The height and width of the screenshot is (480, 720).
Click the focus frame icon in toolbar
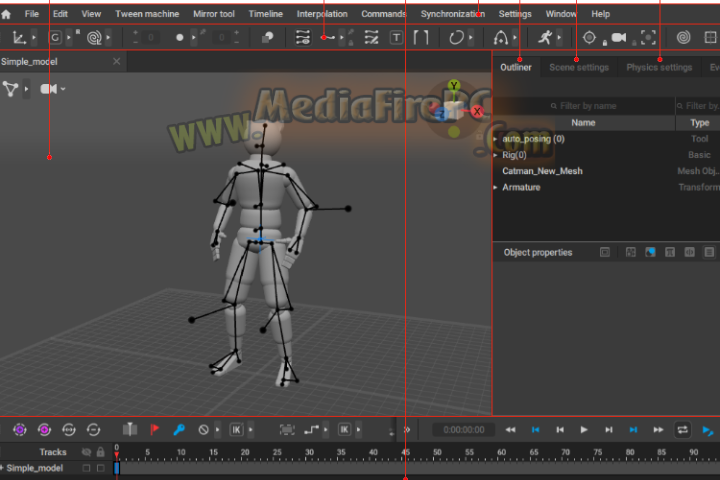coord(648,38)
